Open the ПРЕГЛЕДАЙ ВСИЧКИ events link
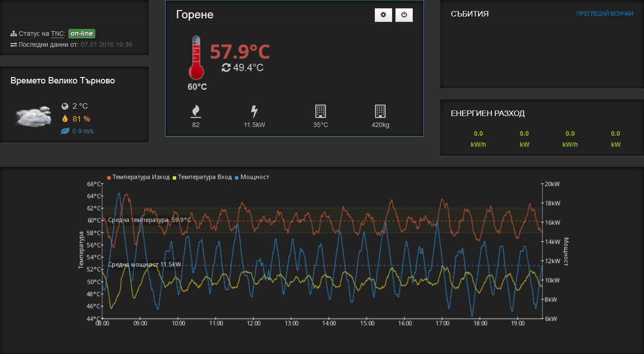Viewport: 644px width, 354px height. [x=605, y=14]
